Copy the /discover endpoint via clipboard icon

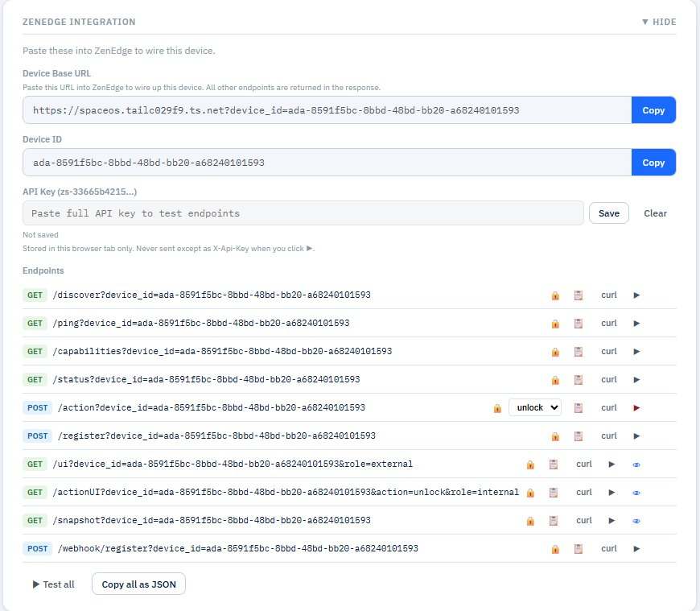pyautogui.click(x=579, y=295)
